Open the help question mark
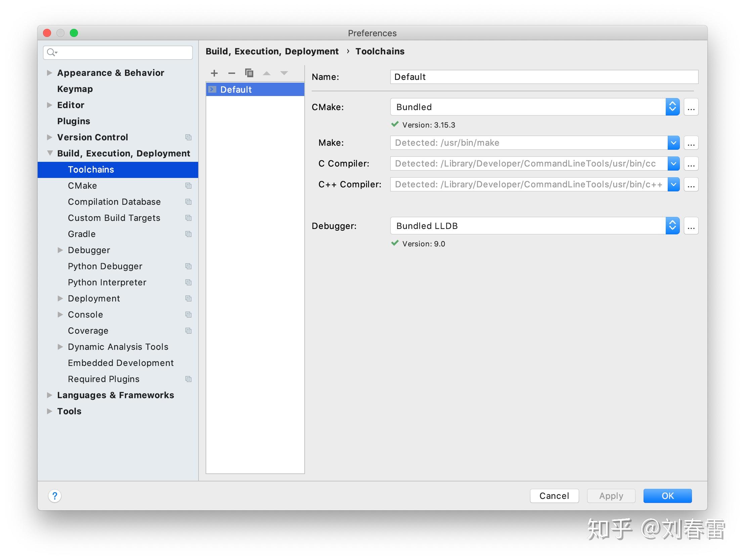 point(55,496)
